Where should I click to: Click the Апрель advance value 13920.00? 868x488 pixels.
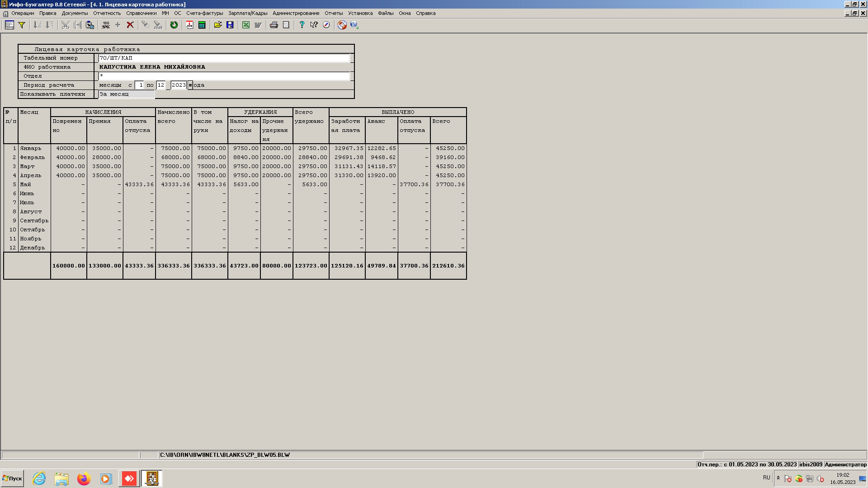click(x=382, y=175)
